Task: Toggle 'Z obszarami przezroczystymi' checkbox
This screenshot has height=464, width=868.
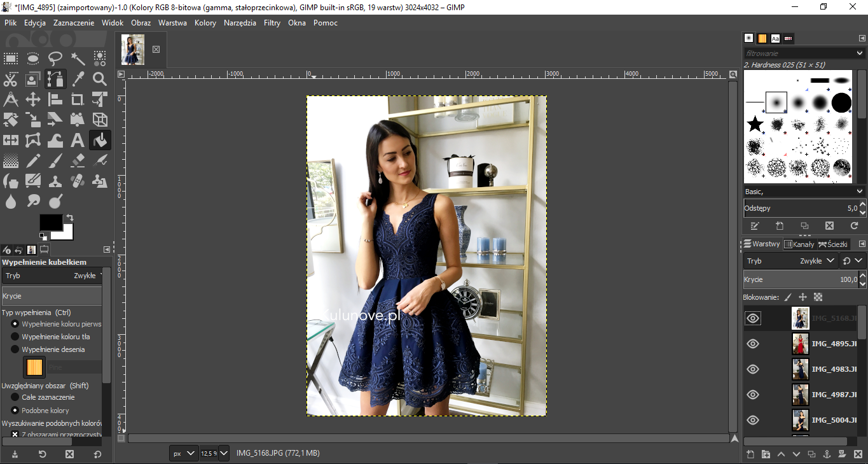Action: pyautogui.click(x=15, y=435)
